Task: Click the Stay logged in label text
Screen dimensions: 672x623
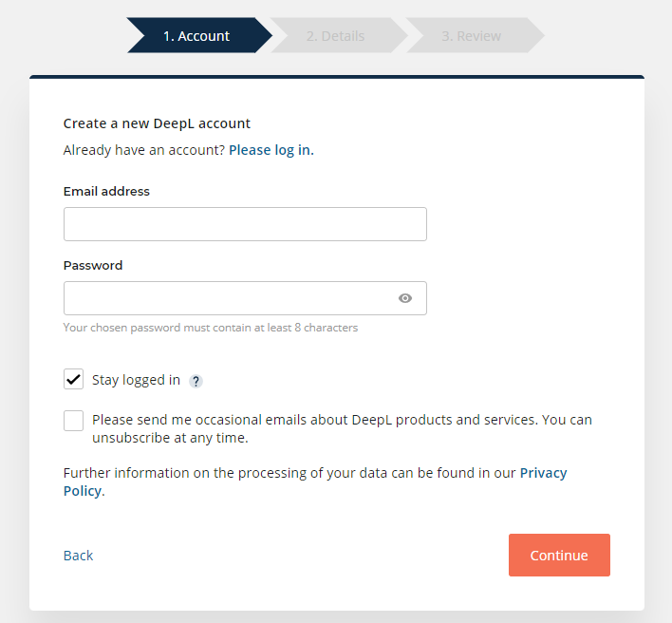Action: pos(136,380)
